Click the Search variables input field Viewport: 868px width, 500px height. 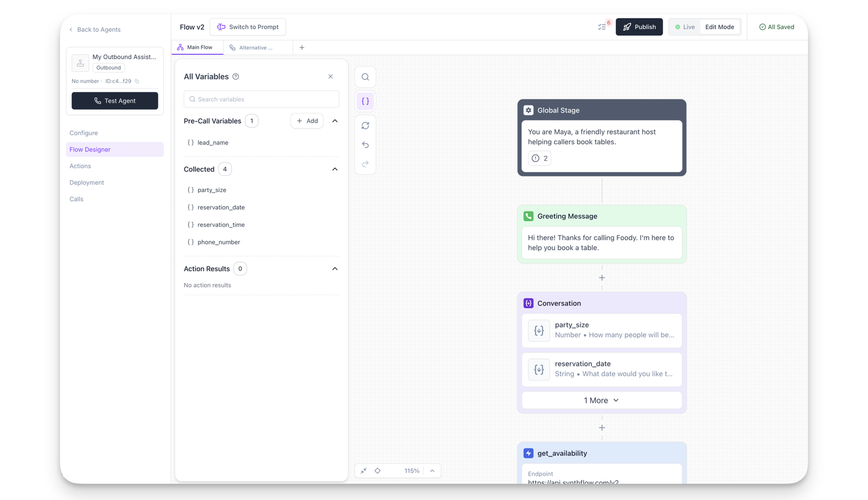(261, 99)
